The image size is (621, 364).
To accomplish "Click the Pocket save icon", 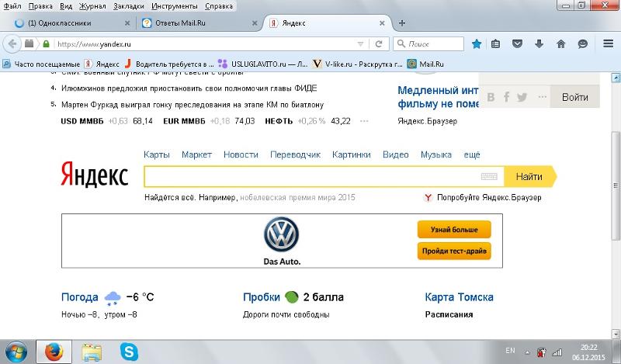I will tap(517, 43).
